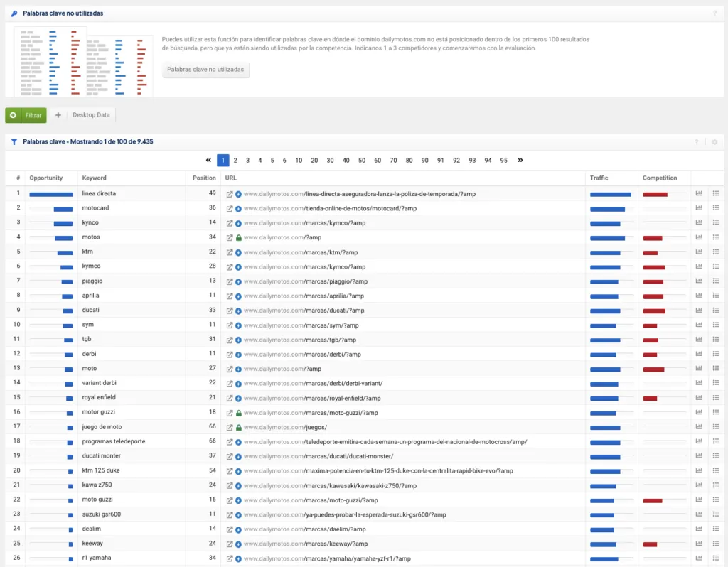Click the traffic bar in motocard row
Screen dimensions: 728x567
pyautogui.click(x=607, y=210)
